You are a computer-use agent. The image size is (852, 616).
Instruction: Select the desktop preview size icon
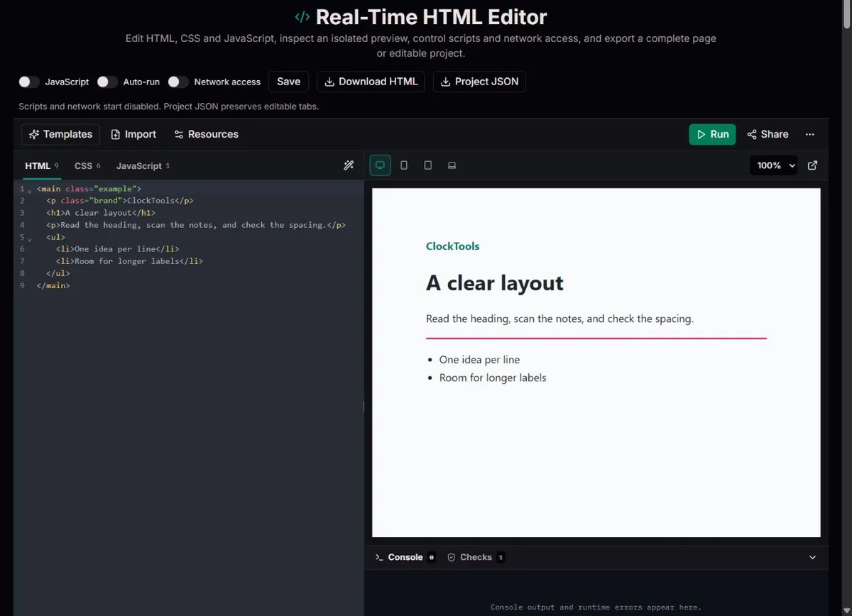380,165
